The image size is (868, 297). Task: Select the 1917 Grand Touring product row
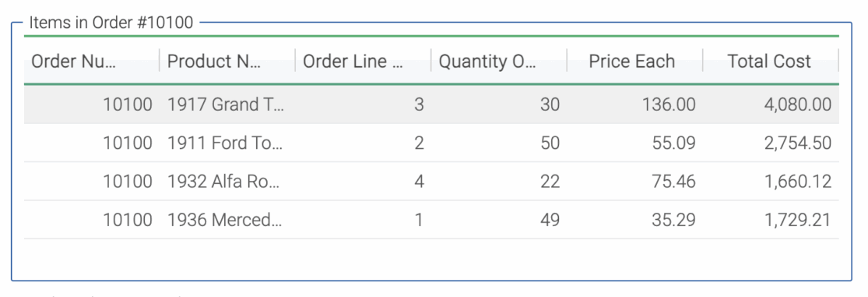(431, 104)
